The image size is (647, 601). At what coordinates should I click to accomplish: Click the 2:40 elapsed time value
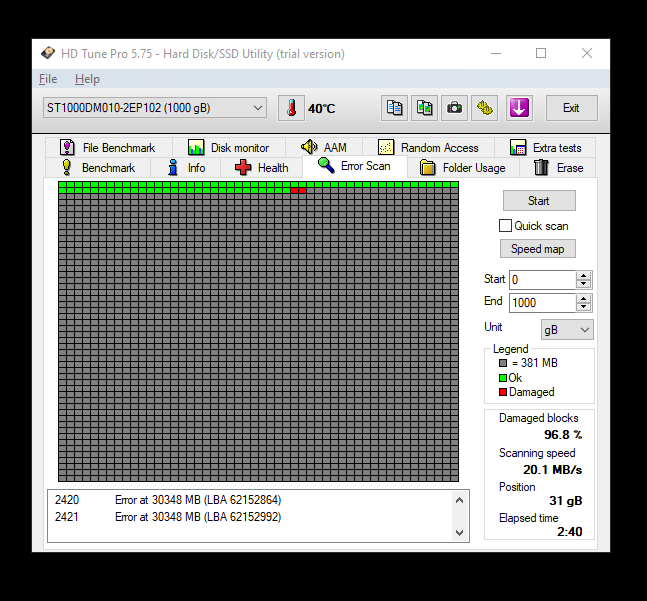[569, 531]
